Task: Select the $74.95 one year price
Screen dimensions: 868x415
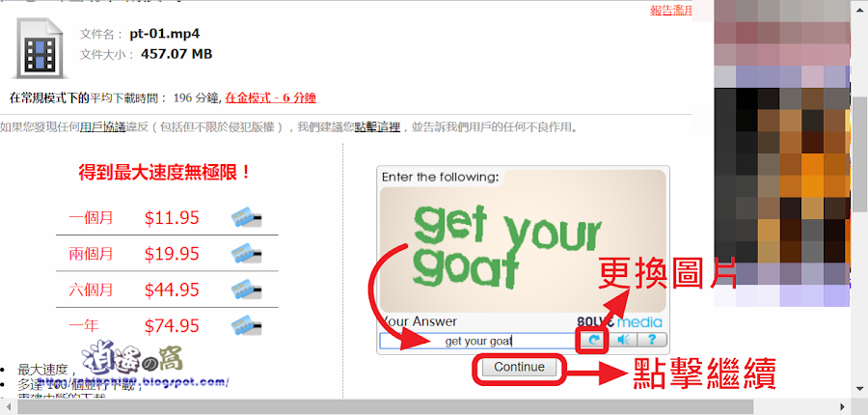Action: pyautogui.click(x=172, y=326)
